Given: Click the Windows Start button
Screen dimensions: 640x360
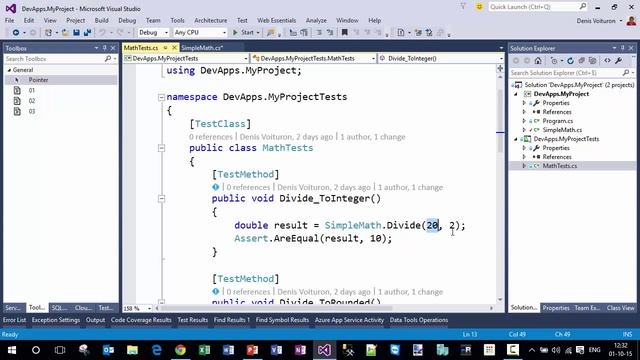Looking at the screenshot, I should coord(12,350).
